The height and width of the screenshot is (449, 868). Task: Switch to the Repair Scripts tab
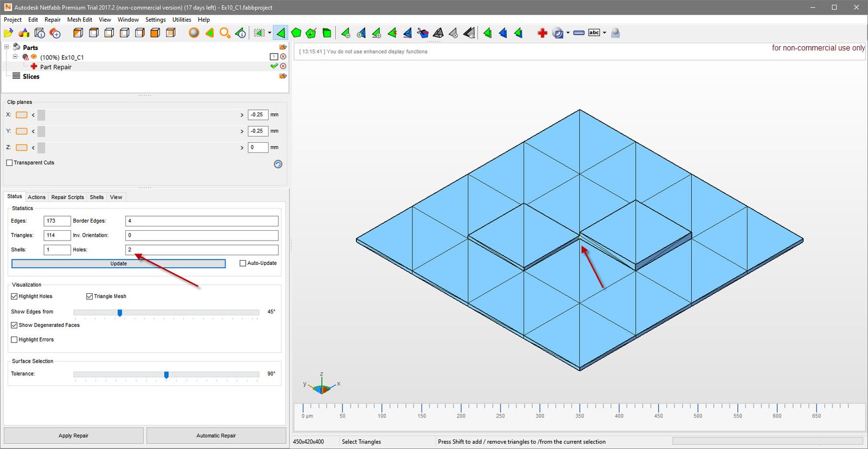click(67, 197)
